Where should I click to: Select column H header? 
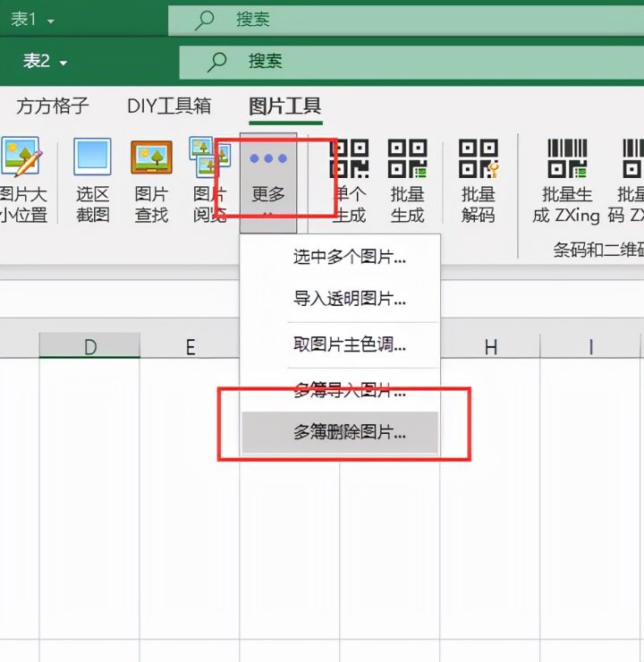(490, 345)
